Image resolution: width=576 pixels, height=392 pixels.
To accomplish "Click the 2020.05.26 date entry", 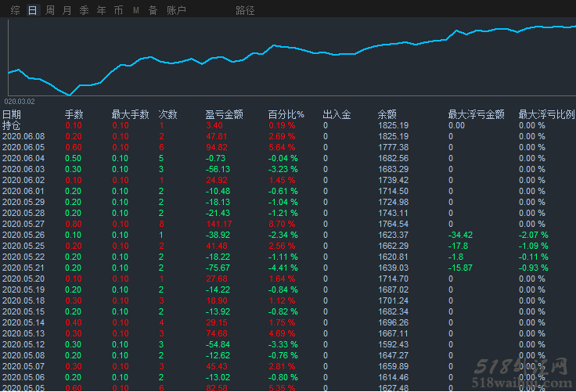I will click(23, 235).
